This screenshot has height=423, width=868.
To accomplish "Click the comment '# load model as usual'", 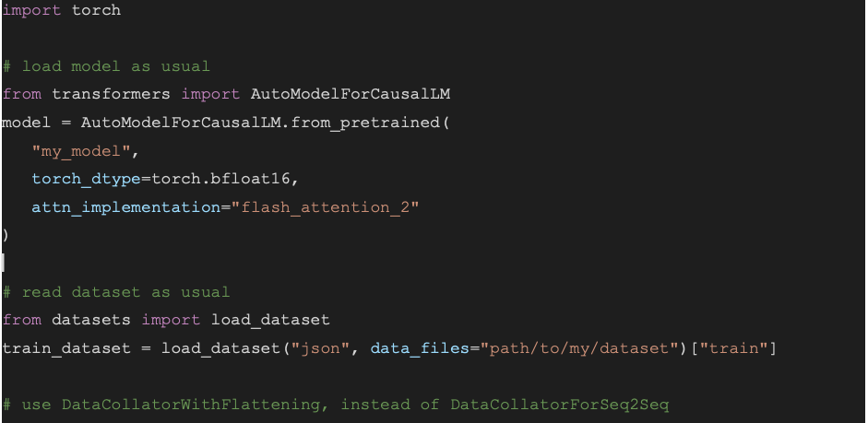I will (106, 66).
